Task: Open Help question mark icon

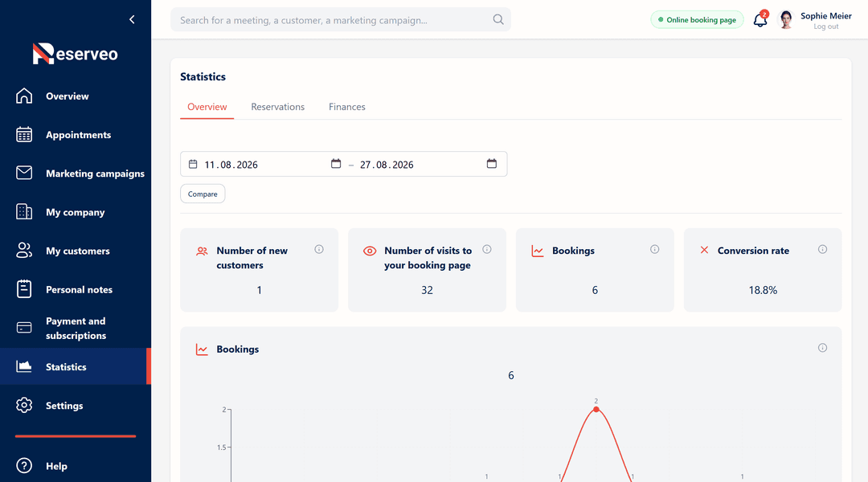Action: click(x=24, y=465)
